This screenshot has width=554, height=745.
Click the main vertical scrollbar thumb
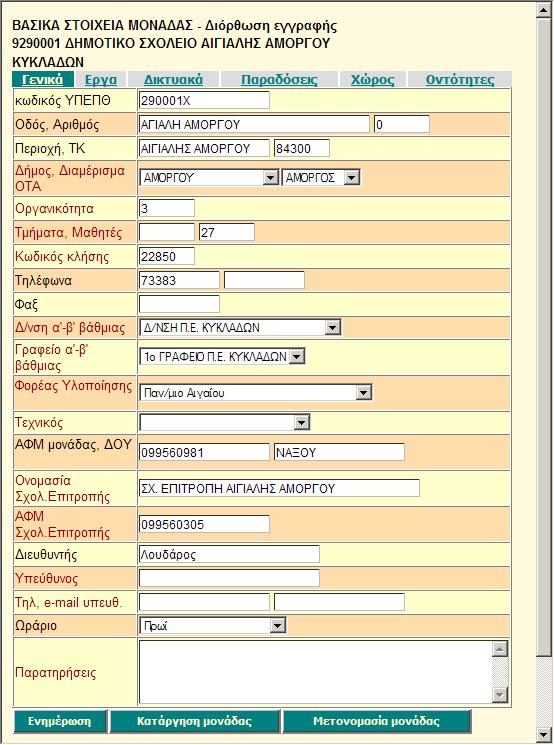coord(544,337)
